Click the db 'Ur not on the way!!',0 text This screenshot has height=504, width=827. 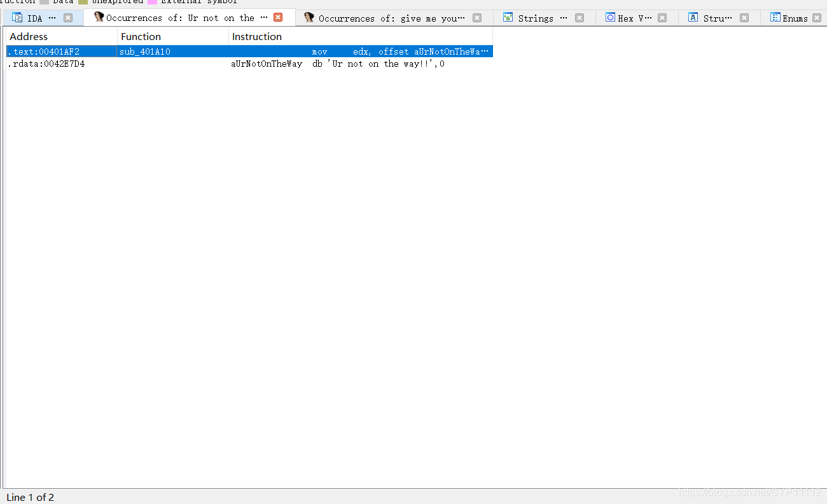pyautogui.click(x=379, y=64)
